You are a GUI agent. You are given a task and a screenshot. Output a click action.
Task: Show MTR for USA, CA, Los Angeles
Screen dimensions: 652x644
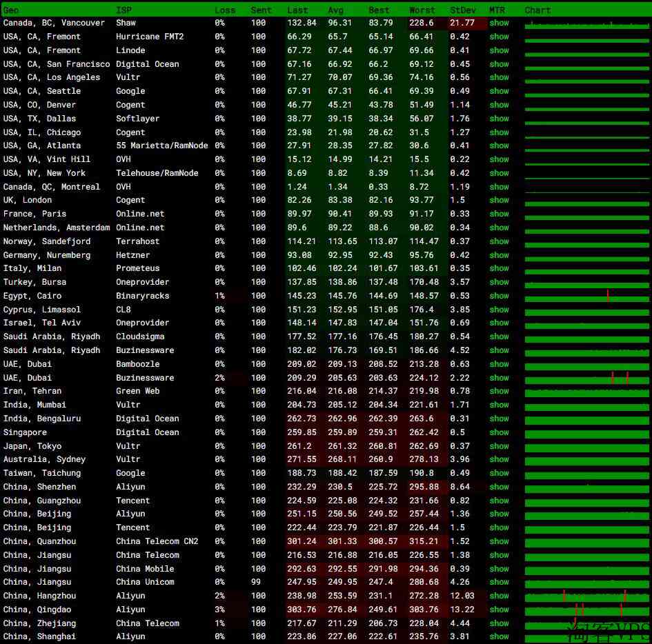click(x=499, y=77)
